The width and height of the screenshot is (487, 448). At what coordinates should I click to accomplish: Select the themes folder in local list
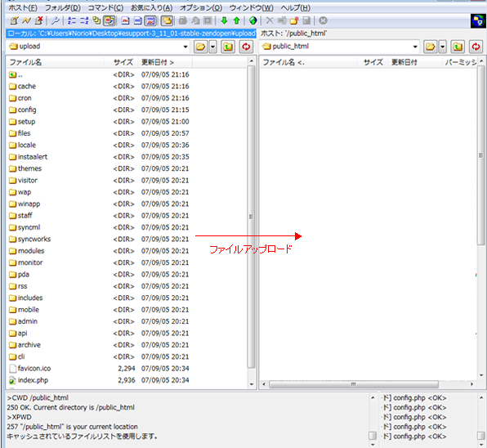(x=29, y=168)
